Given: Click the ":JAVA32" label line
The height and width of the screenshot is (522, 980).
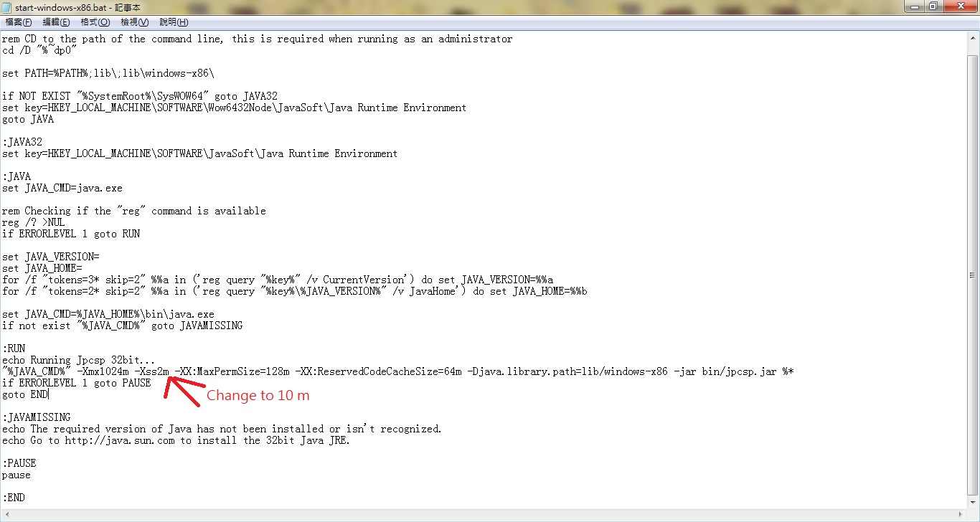Looking at the screenshot, I should 22,142.
